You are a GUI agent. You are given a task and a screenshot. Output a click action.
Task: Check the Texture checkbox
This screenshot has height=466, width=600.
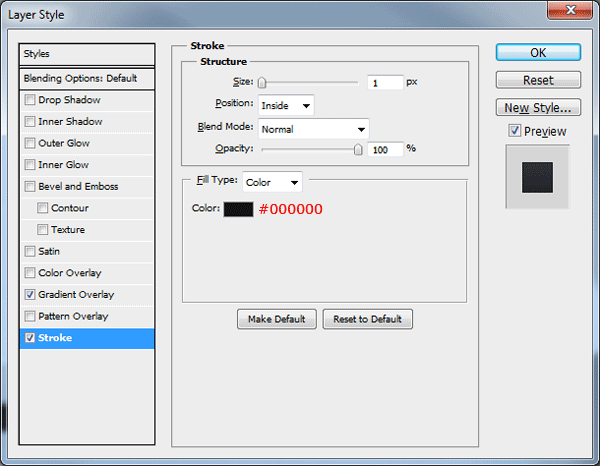point(42,230)
